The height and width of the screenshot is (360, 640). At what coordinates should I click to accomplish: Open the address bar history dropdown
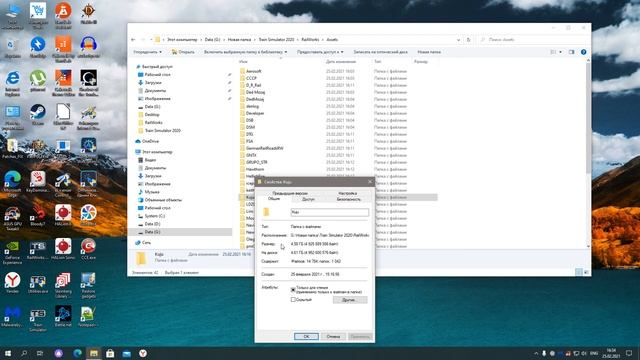(458, 40)
